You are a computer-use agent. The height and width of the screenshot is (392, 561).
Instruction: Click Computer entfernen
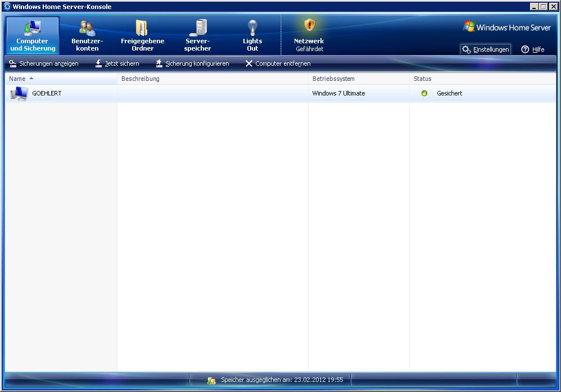click(278, 63)
